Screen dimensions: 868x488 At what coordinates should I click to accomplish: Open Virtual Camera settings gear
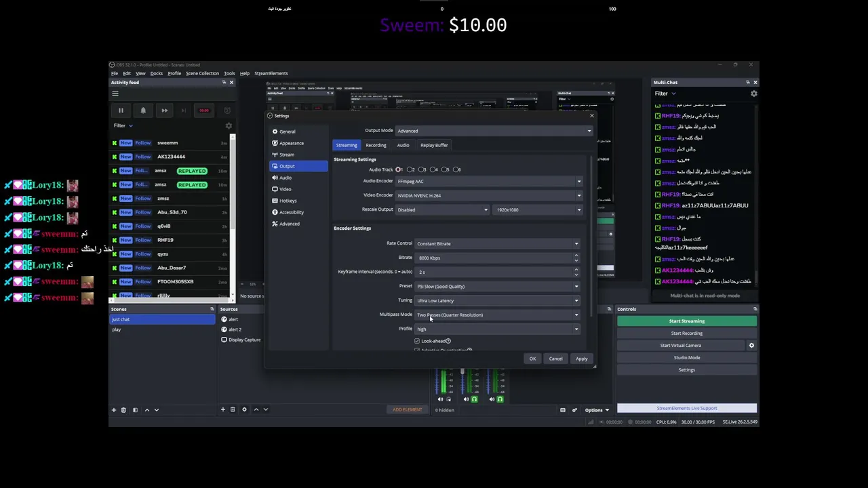coord(751,346)
